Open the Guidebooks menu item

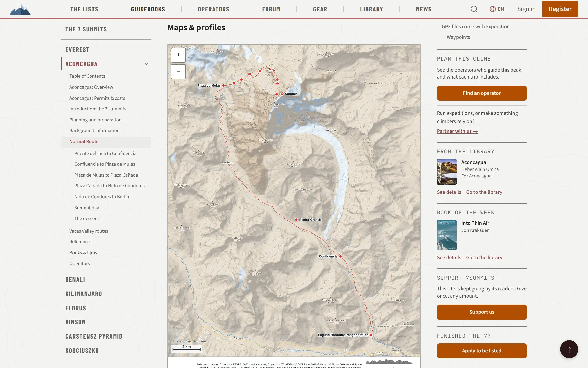[148, 9]
